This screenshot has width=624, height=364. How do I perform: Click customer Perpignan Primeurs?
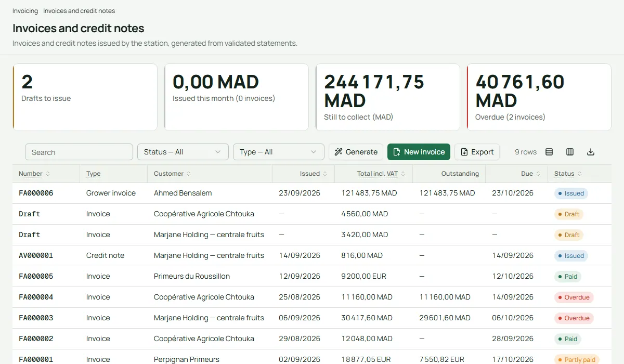187,359
